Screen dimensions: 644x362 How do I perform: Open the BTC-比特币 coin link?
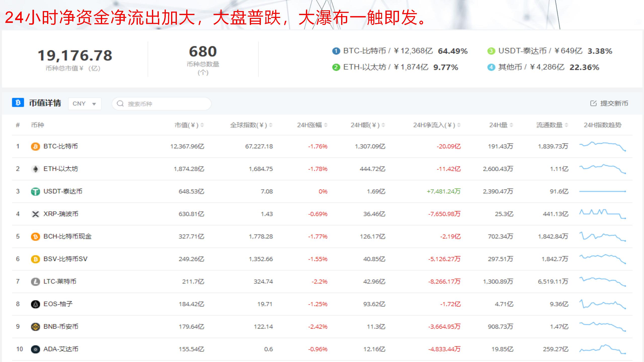pyautogui.click(x=61, y=146)
